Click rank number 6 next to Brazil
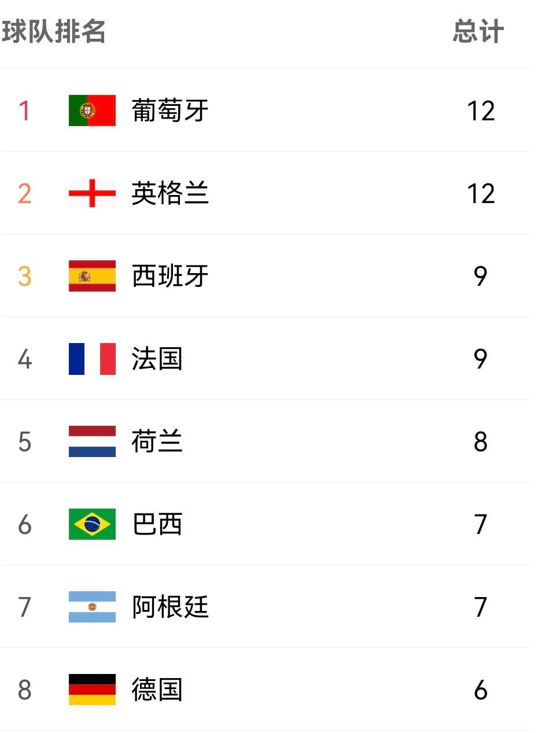 [x=24, y=525]
